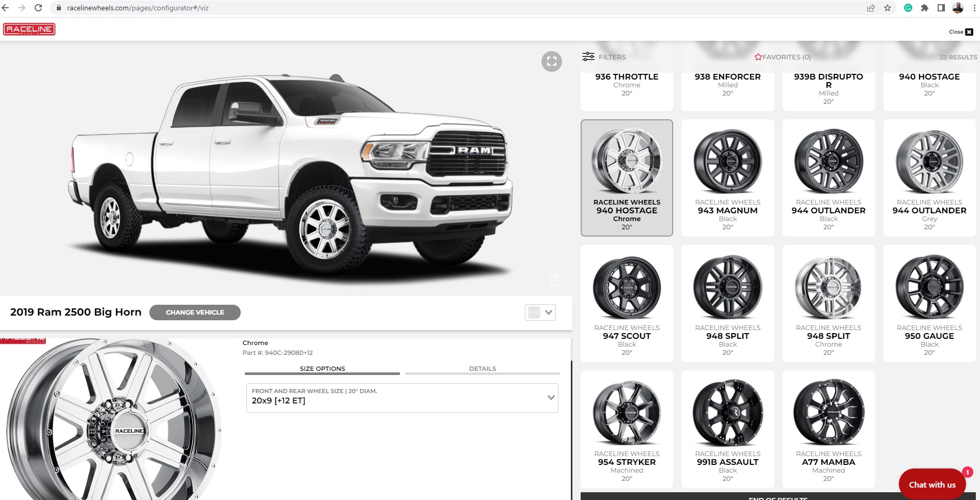Viewport: 980px width, 500px height.
Task: Switch to the Size Options tab
Action: pyautogui.click(x=322, y=369)
